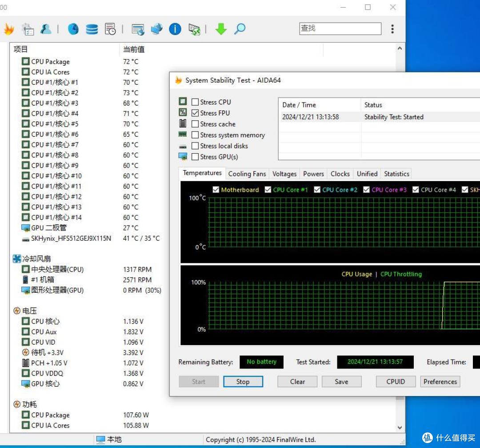Open the three-dot menu beside the search box
The image size is (480, 448).
point(392,29)
